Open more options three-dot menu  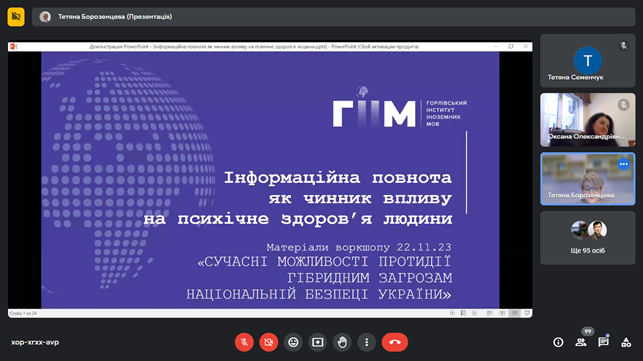(367, 342)
